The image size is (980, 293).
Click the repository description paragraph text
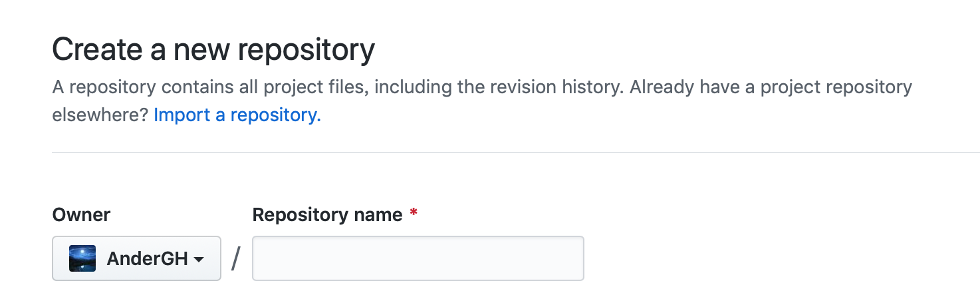482,101
